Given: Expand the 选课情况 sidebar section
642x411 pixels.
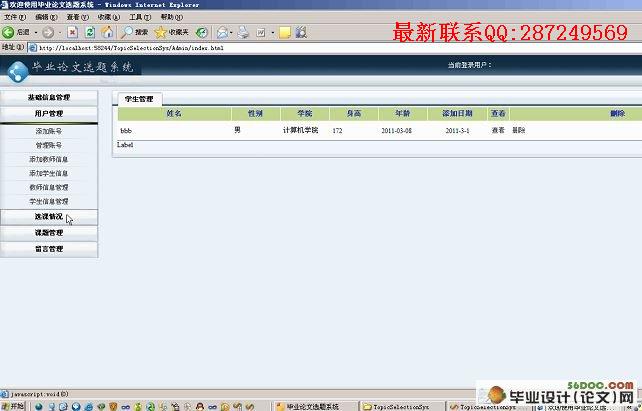Looking at the screenshot, I should point(49,217).
